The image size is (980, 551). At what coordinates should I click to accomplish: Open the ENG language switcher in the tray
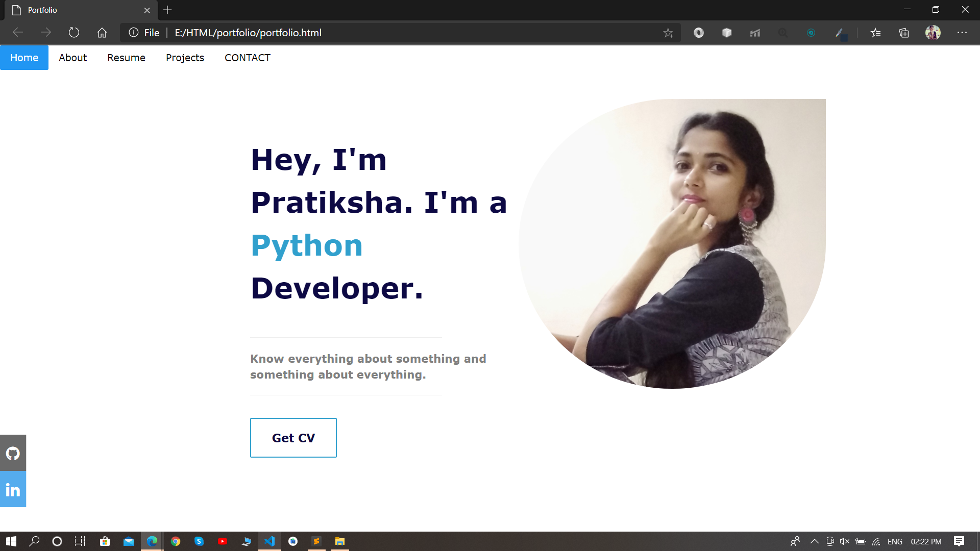pyautogui.click(x=894, y=542)
